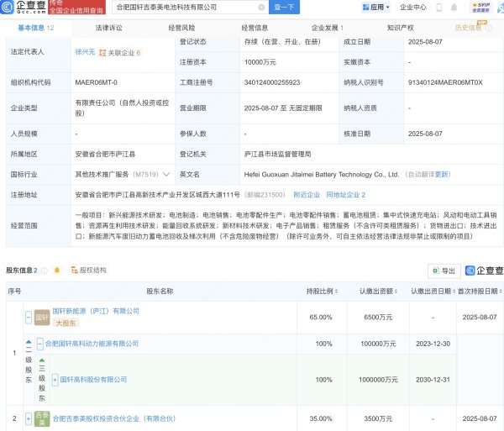This screenshot has width=504, height=431.
Task: Open legal representative 徐兴无 profile
Action: 85,52
